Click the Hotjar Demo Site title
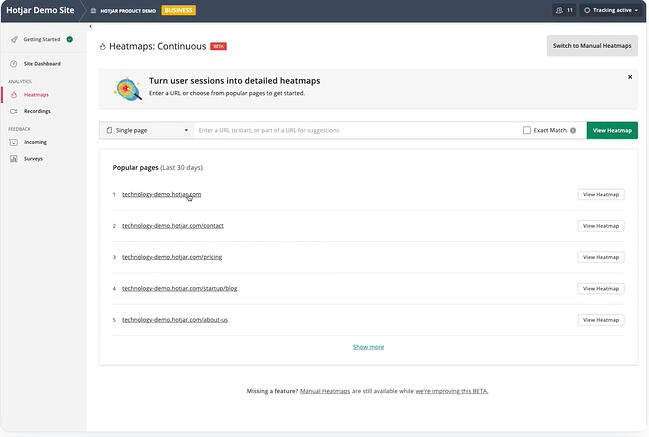The height and width of the screenshot is (437, 649). [x=40, y=10]
